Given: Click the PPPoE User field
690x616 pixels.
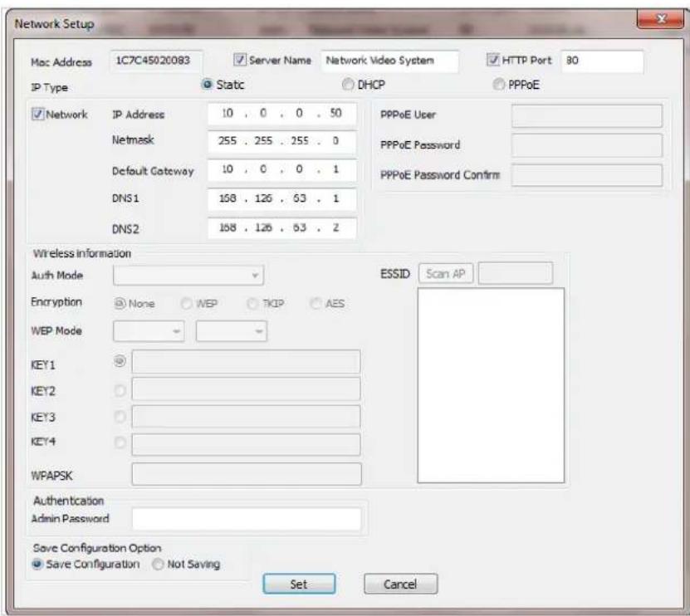Looking at the screenshot, I should point(587,115).
